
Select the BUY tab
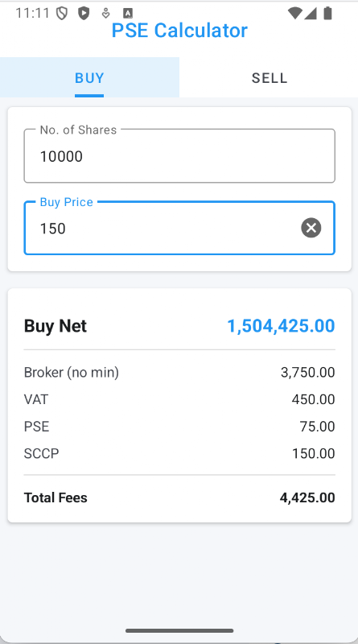coord(89,77)
